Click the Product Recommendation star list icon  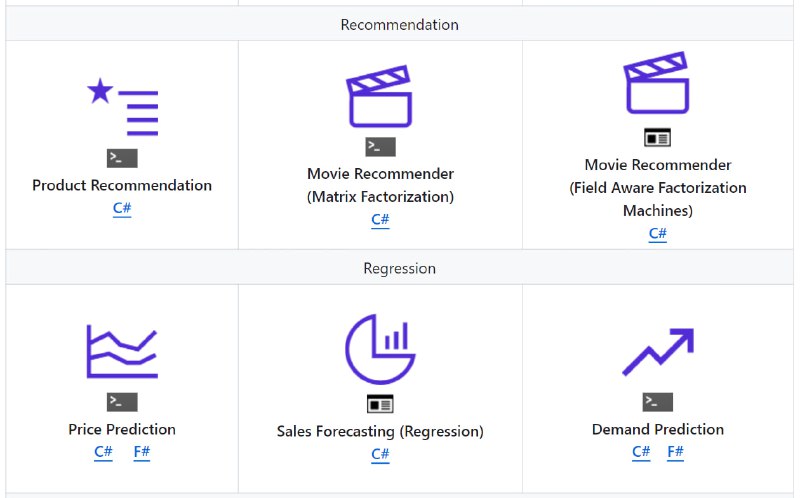pos(122,107)
